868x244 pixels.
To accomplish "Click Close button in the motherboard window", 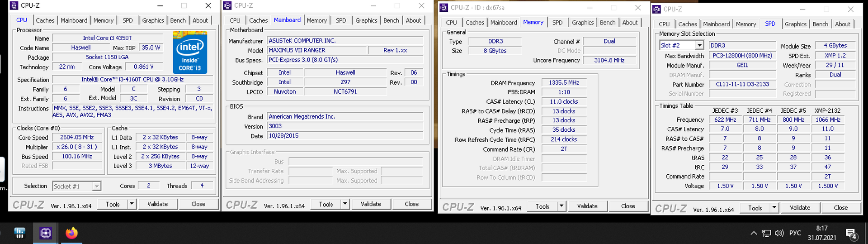I will point(411,204).
